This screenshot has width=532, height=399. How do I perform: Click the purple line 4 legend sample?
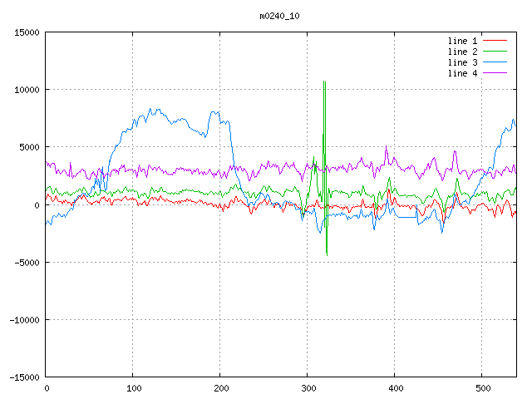click(x=495, y=73)
